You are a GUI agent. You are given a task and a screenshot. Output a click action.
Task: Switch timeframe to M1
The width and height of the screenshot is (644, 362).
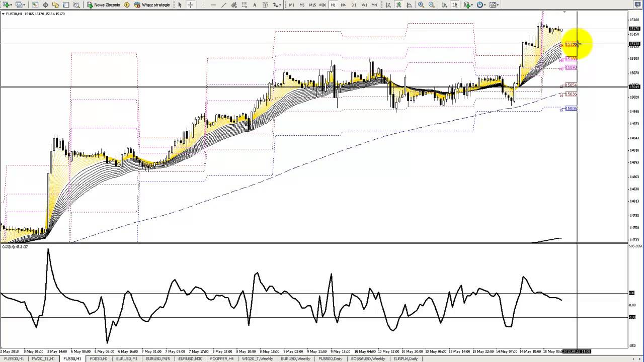click(292, 5)
